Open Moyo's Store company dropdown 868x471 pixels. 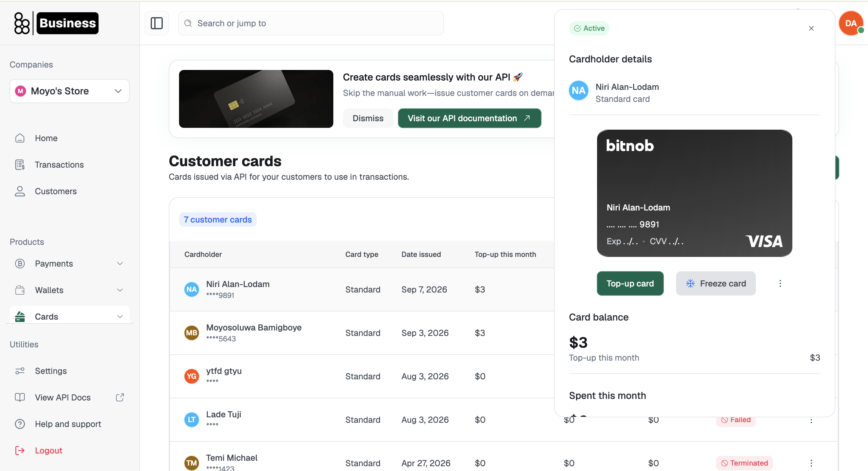pyautogui.click(x=69, y=91)
